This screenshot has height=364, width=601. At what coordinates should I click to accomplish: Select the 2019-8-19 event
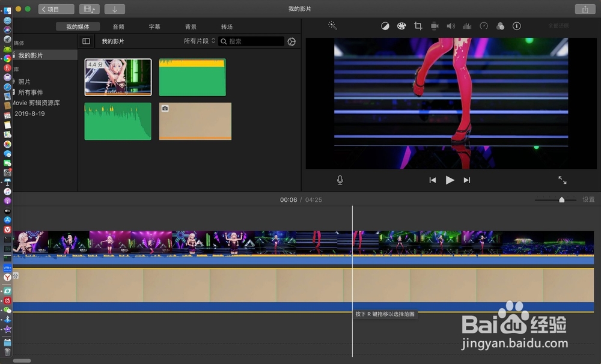point(29,114)
